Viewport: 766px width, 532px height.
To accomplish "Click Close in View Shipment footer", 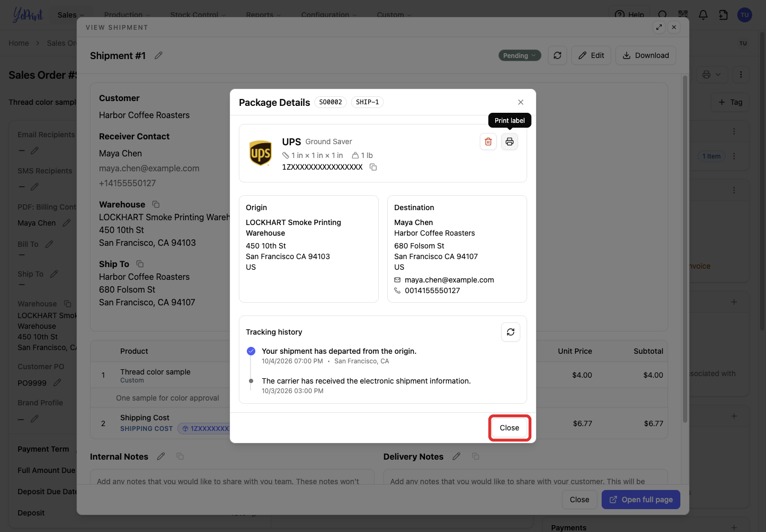I will coord(579,500).
